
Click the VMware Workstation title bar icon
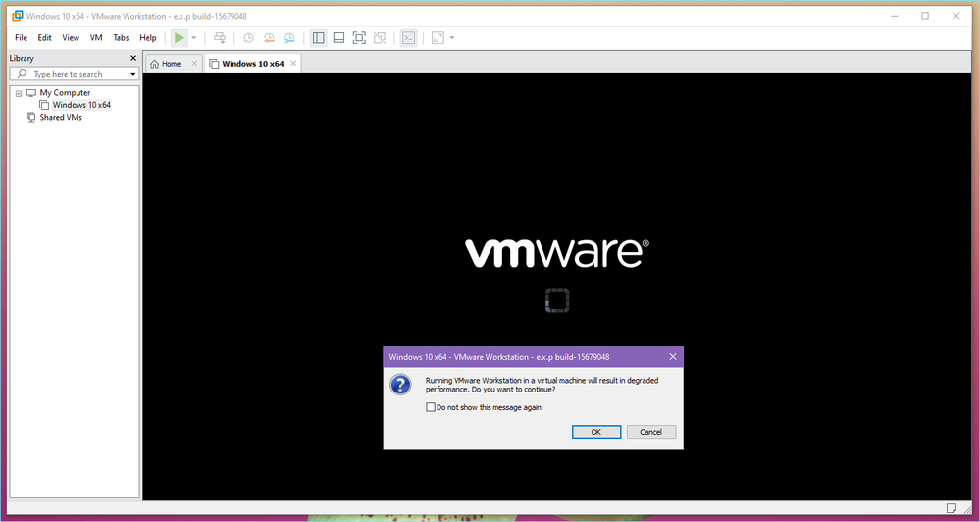(x=18, y=16)
